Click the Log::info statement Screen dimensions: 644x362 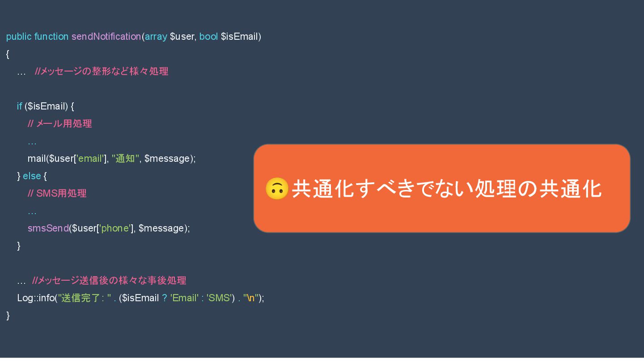pyautogui.click(x=140, y=298)
